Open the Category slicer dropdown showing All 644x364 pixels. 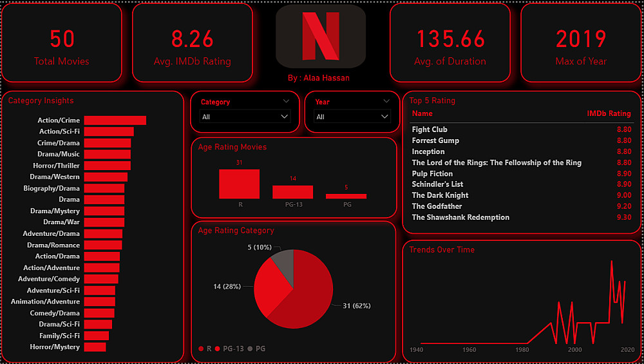tap(245, 117)
